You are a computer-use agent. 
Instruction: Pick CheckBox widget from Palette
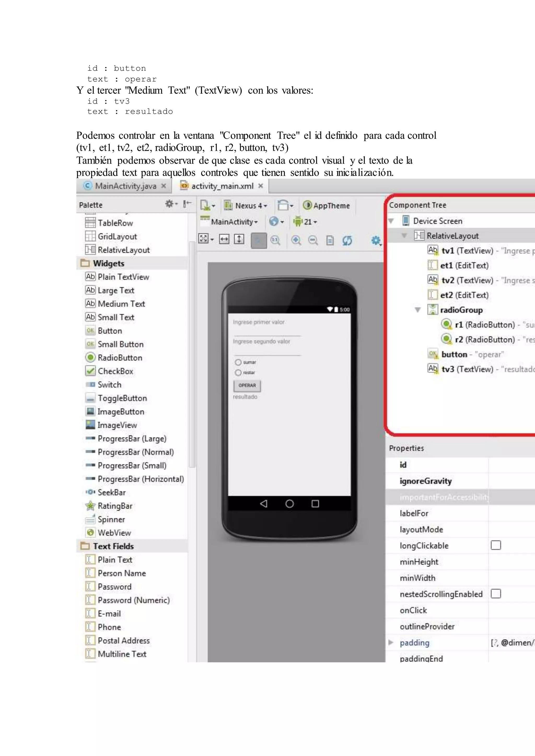pyautogui.click(x=109, y=371)
